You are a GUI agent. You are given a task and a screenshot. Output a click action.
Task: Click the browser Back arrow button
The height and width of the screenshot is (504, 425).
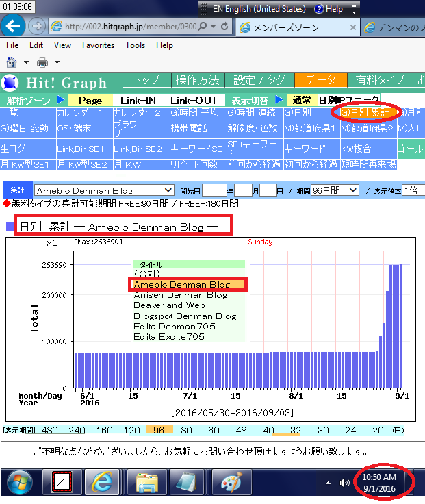[x=13, y=26]
